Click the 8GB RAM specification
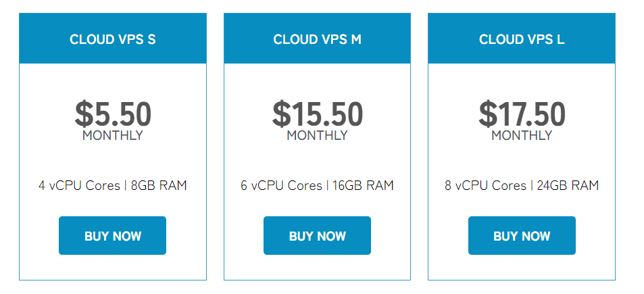This screenshot has width=644, height=294. [158, 185]
